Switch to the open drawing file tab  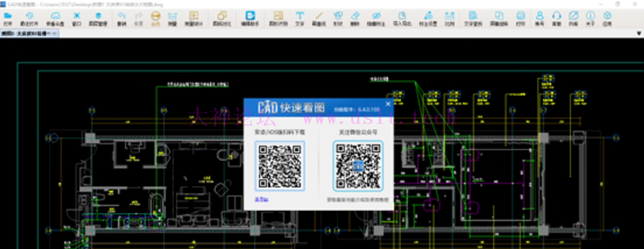tap(27, 34)
